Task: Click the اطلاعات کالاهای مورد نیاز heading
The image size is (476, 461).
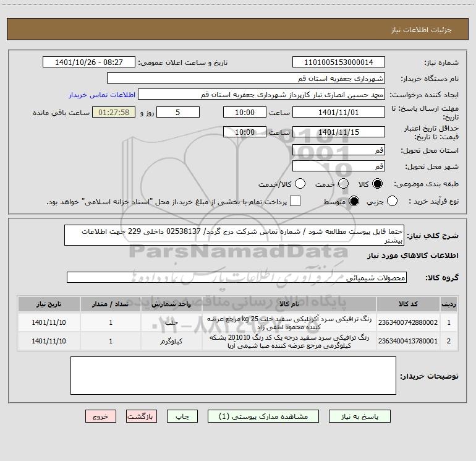Action: coord(413,256)
